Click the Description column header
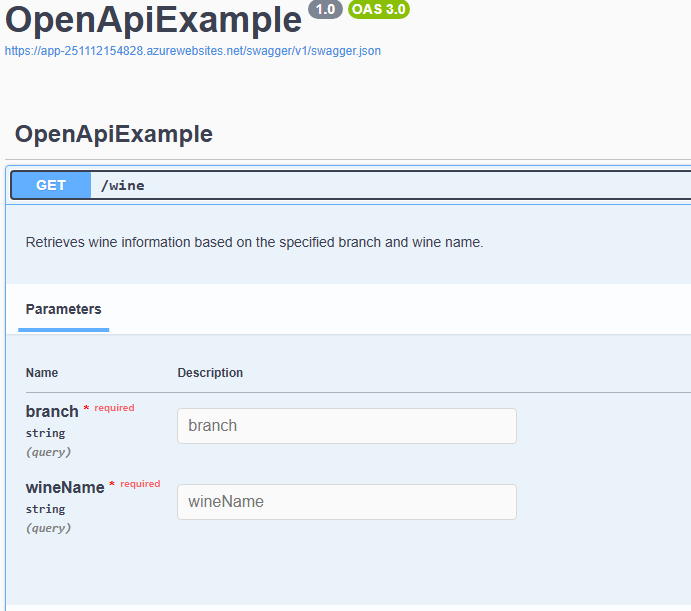Screen dimensions: 691x611 (210, 373)
